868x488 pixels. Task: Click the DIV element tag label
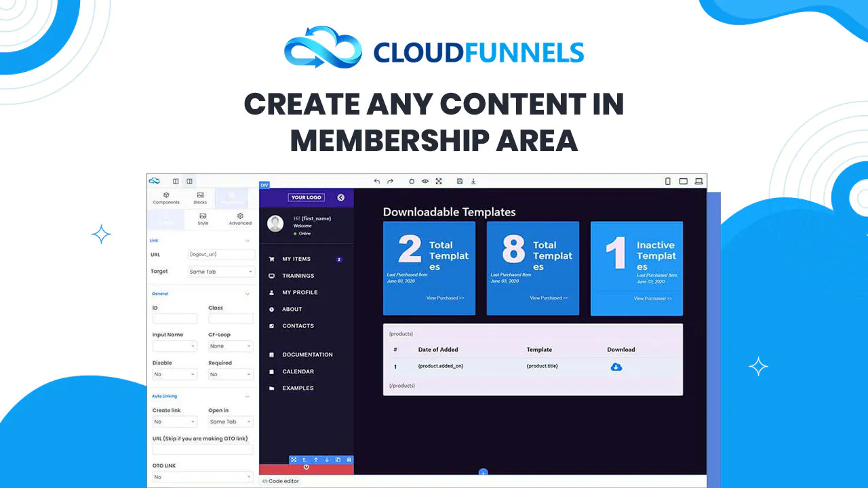pos(264,185)
